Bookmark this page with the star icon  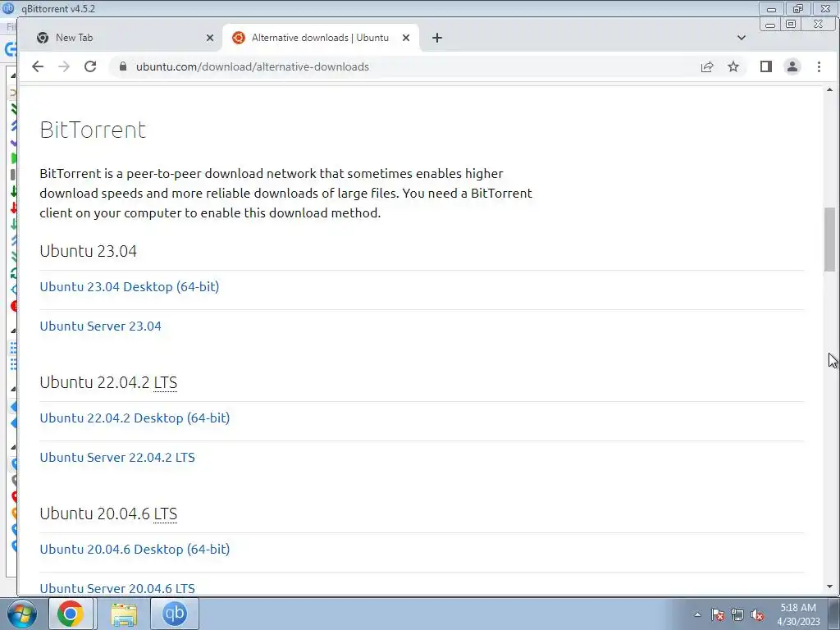tap(733, 66)
